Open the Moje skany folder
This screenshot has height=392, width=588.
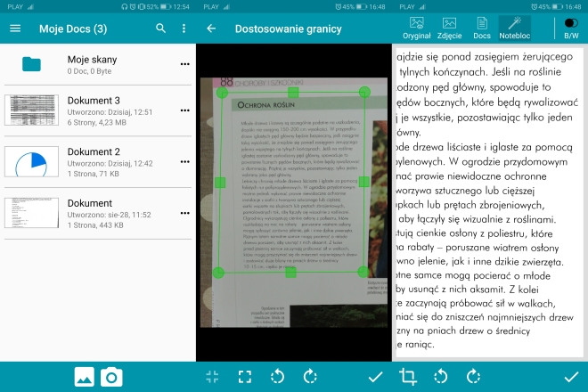pos(32,63)
